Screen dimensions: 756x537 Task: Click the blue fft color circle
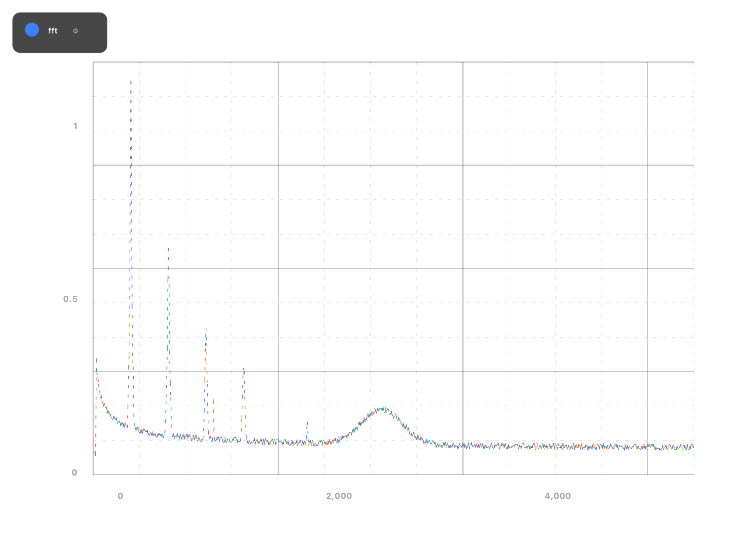pos(32,30)
